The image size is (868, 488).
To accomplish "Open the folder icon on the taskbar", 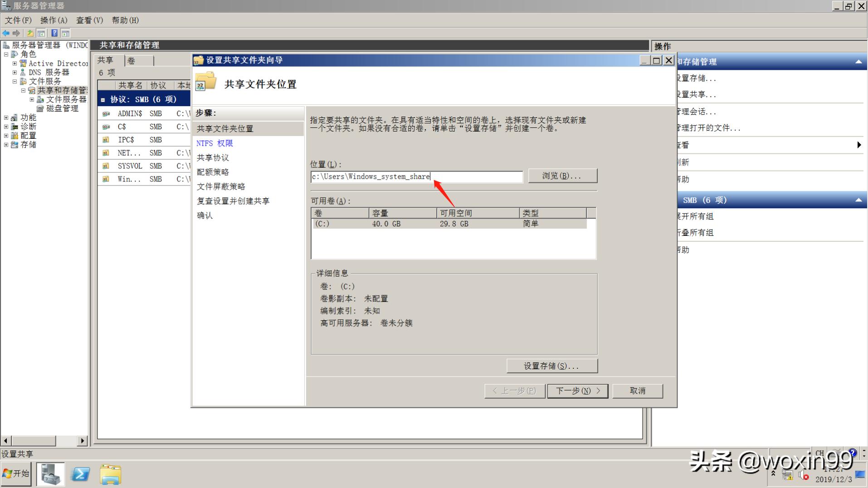I will coord(110,473).
